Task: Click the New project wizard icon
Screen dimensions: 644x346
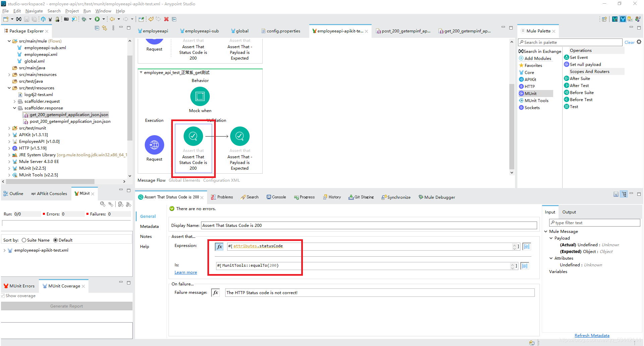Action: point(6,19)
